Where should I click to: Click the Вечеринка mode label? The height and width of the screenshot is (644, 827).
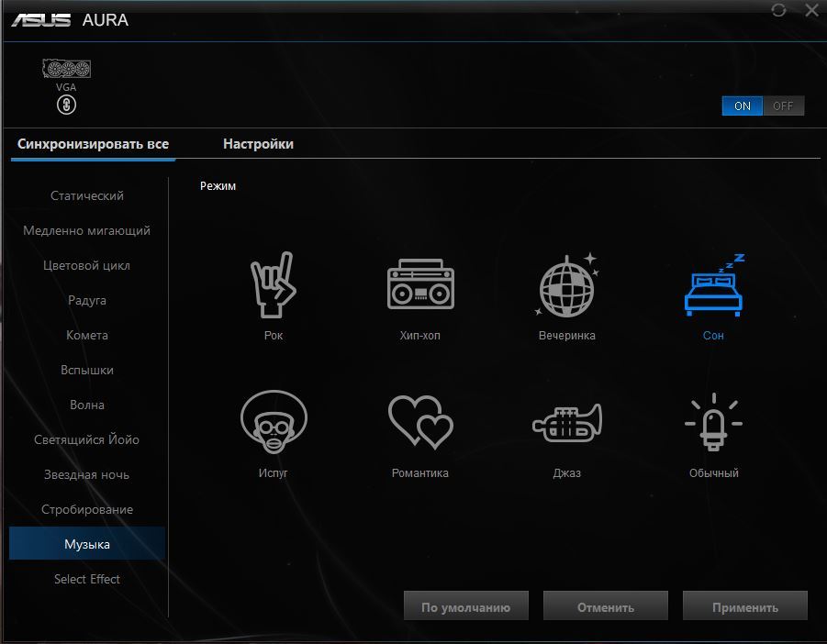pos(567,335)
